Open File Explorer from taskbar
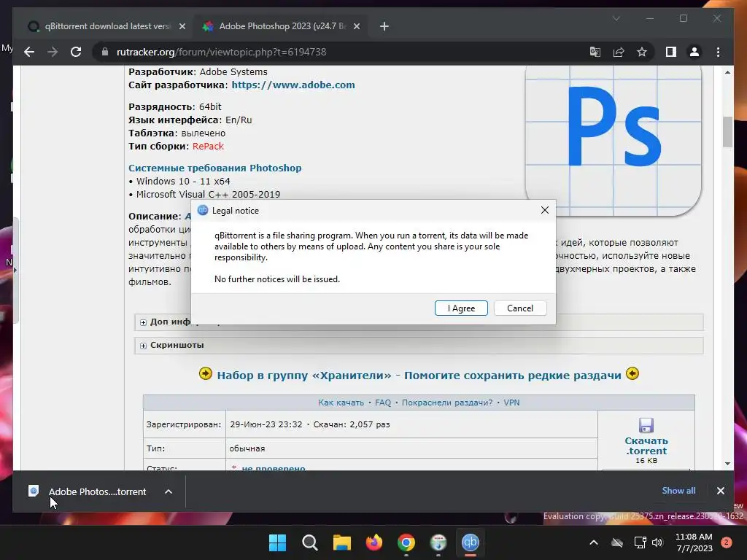 341,542
